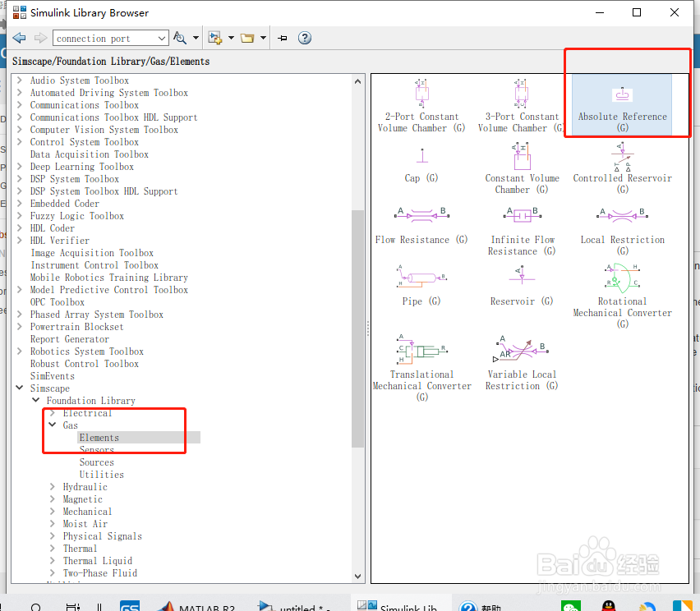Open the Mechanical library entry

[87, 512]
